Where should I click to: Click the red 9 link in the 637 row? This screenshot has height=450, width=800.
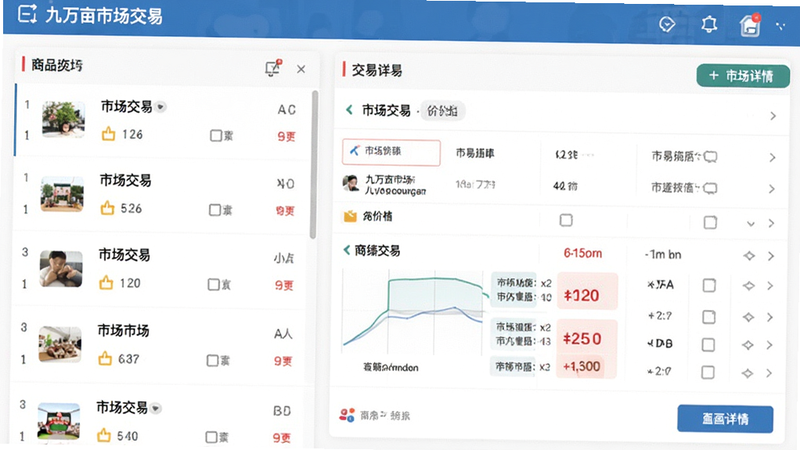tap(283, 361)
